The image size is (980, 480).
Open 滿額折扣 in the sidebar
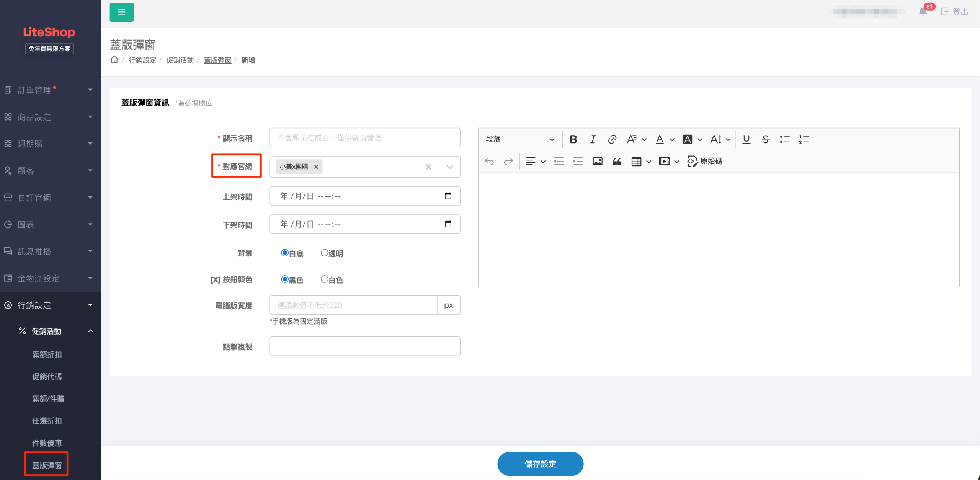coord(47,354)
